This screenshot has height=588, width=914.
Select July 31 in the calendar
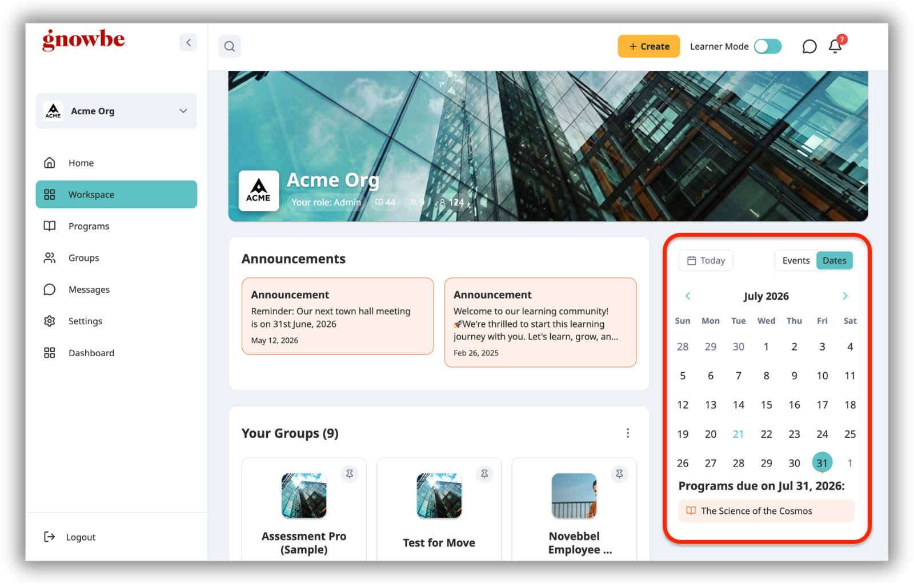tap(822, 463)
